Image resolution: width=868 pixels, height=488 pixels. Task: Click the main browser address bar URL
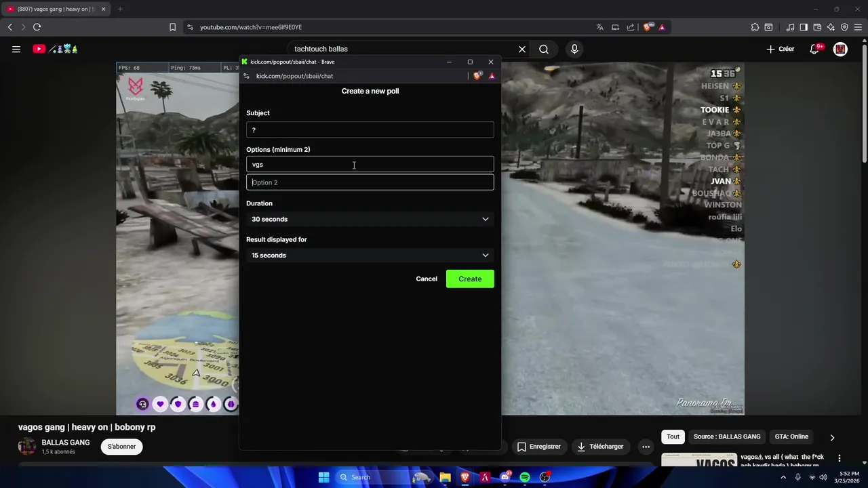point(251,27)
